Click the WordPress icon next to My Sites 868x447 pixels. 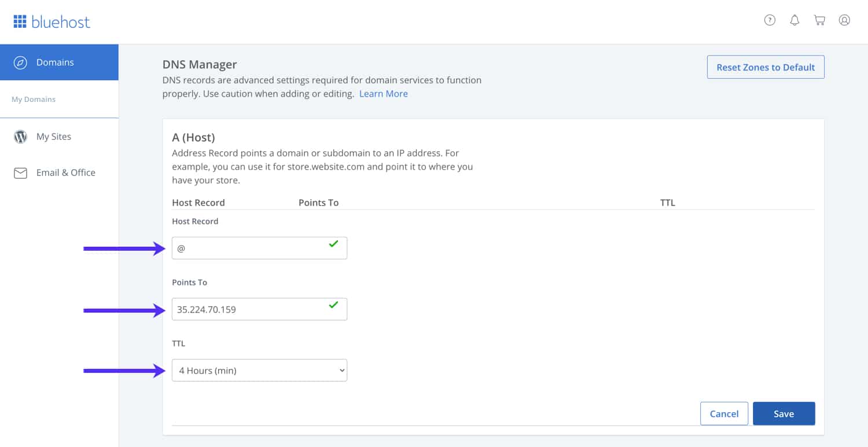tap(21, 137)
